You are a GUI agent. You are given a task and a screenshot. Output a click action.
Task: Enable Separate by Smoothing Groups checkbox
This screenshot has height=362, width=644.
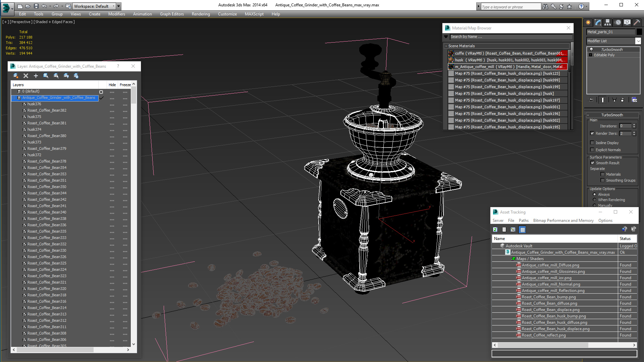tap(602, 180)
